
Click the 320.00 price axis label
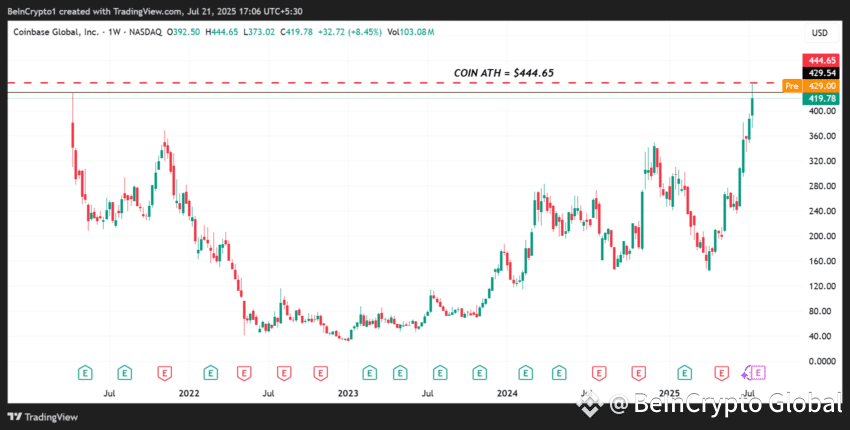point(820,161)
